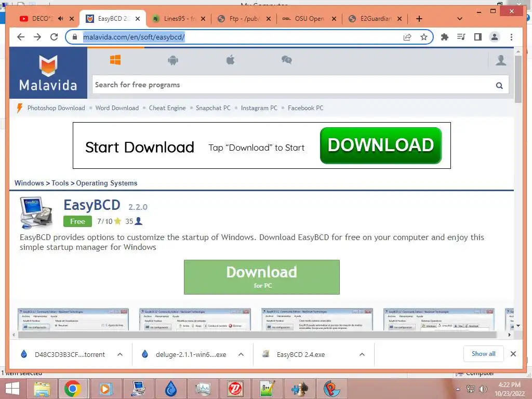Open the Chrome three-dot menu
Screen dimensions: 532x399
pyautogui.click(x=511, y=37)
